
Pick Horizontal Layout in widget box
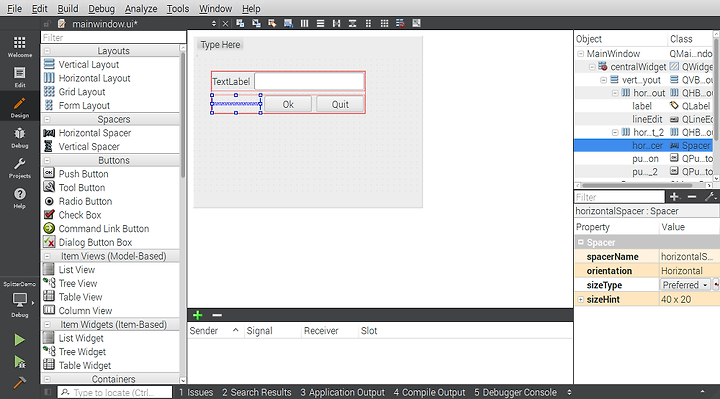(94, 78)
